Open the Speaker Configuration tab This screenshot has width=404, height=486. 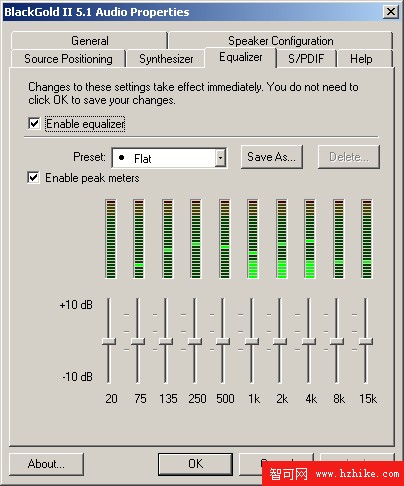[x=281, y=41]
